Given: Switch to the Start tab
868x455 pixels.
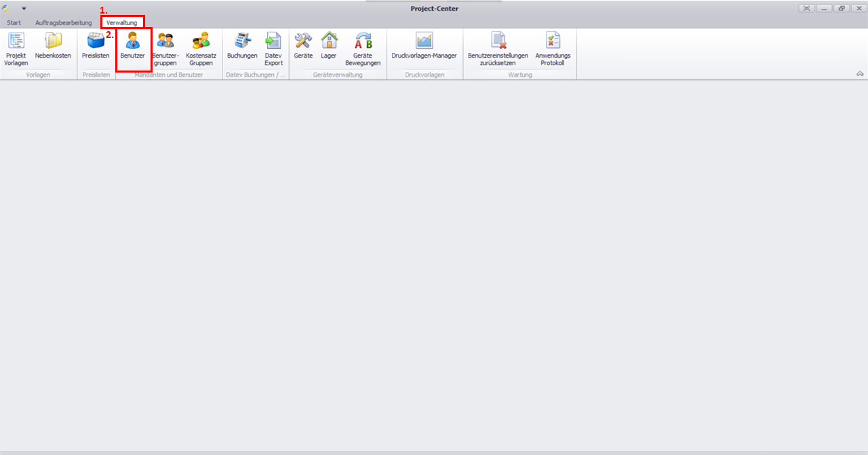Looking at the screenshot, I should 14,22.
